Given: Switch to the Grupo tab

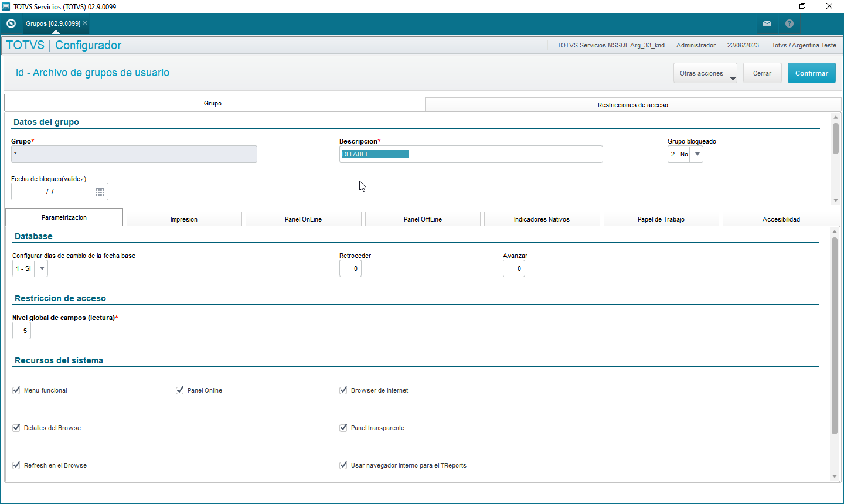Looking at the screenshot, I should pos(213,103).
